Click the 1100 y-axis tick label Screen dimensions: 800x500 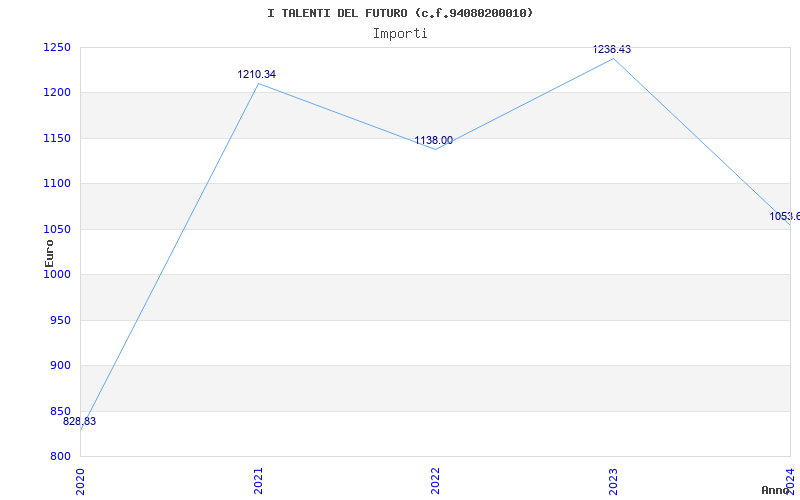(57, 184)
